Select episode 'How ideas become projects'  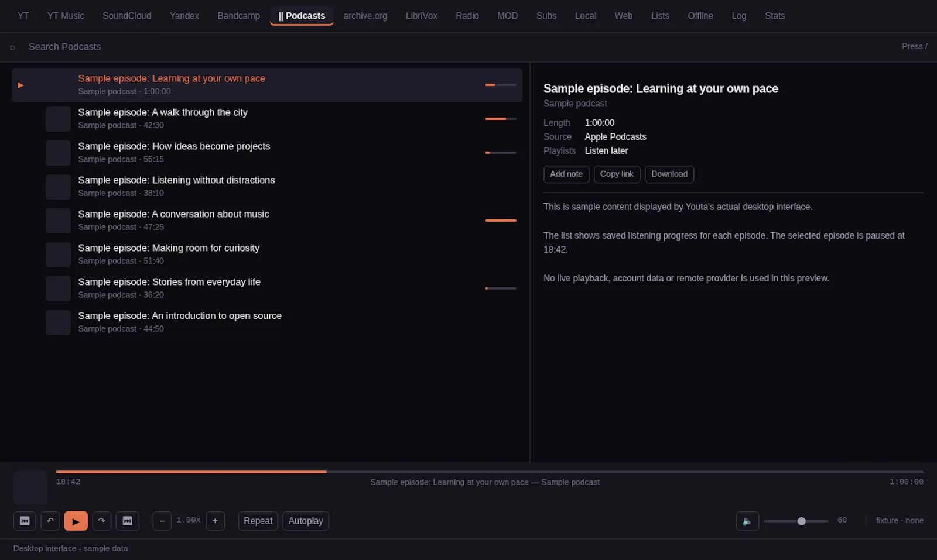point(267,153)
